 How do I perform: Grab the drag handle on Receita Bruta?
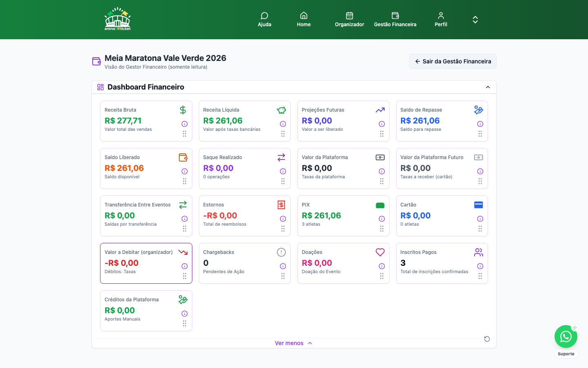(185, 134)
